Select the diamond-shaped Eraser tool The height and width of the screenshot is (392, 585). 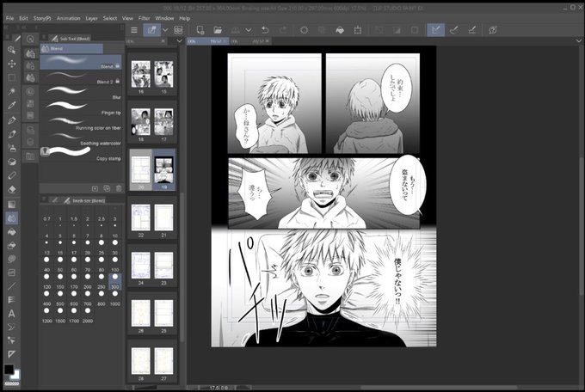(11, 189)
